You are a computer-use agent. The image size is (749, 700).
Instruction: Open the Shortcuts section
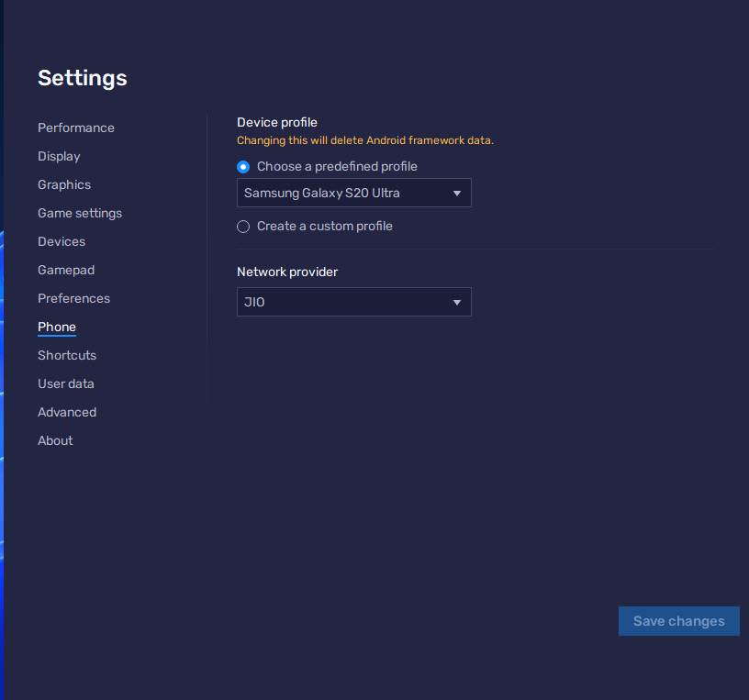pyautogui.click(x=67, y=355)
